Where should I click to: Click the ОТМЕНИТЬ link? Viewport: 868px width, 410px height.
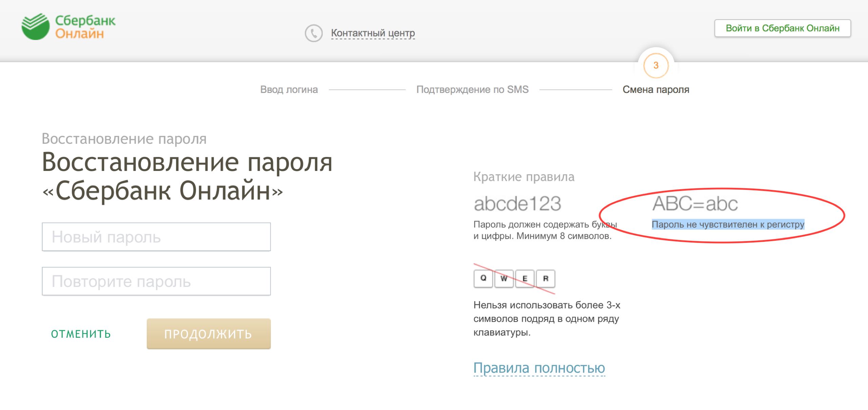coord(81,334)
